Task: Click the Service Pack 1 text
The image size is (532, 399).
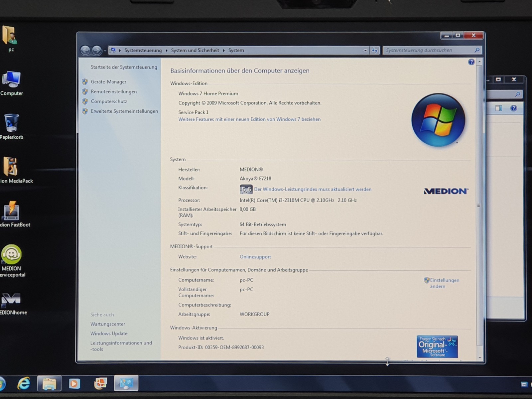Action: tap(193, 112)
